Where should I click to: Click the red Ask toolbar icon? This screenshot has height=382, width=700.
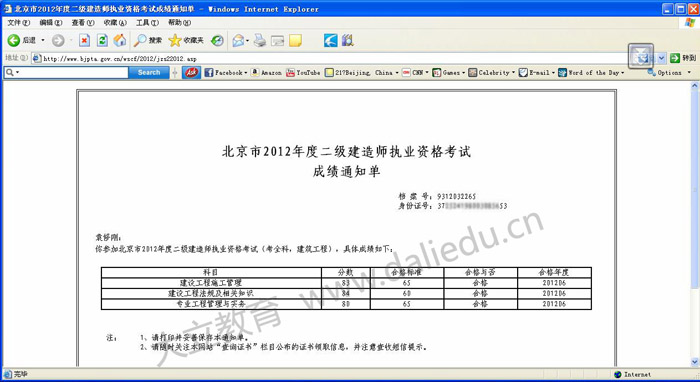coord(192,72)
